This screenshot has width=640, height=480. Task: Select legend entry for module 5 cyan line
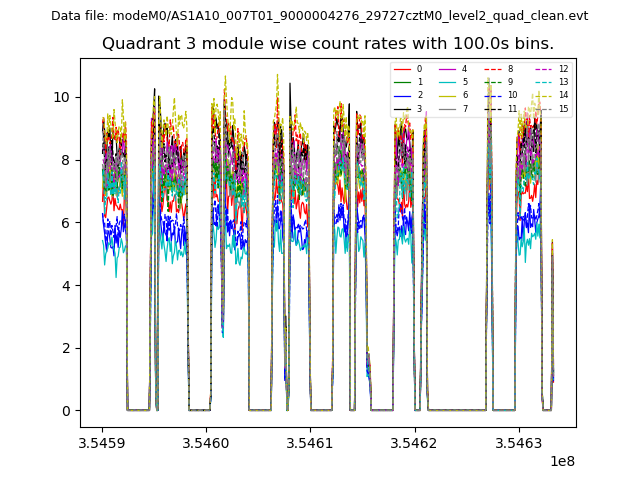point(446,82)
